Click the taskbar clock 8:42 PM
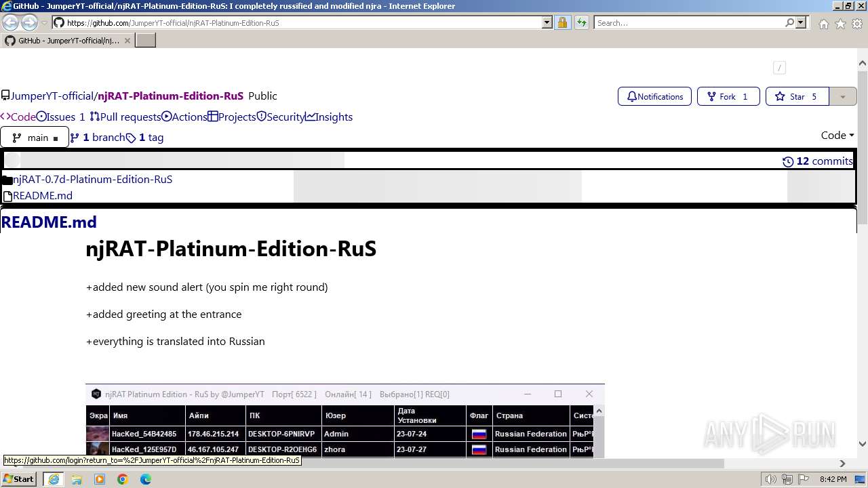868x488 pixels. click(833, 479)
